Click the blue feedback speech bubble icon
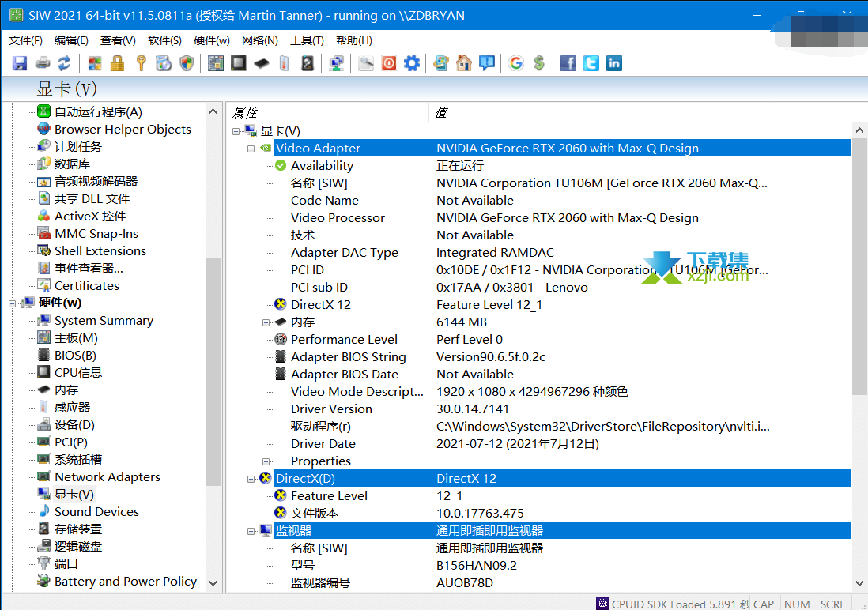 click(x=487, y=63)
